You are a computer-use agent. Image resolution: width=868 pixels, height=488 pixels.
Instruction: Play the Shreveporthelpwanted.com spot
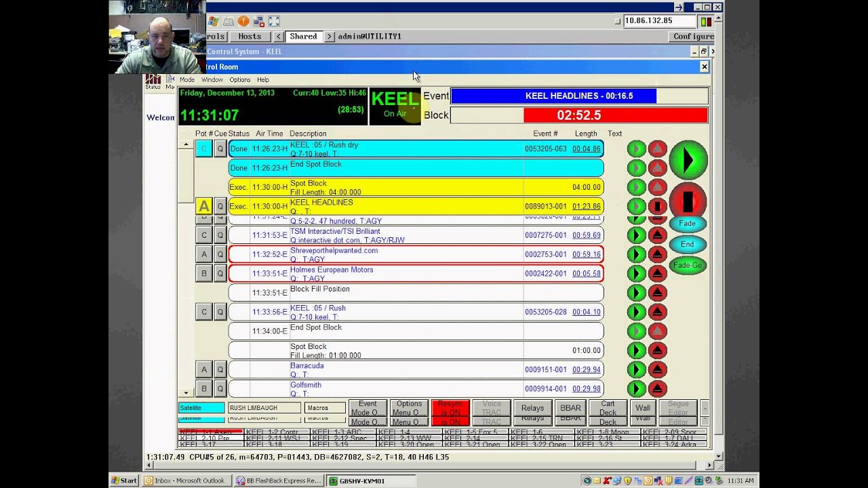coord(636,254)
